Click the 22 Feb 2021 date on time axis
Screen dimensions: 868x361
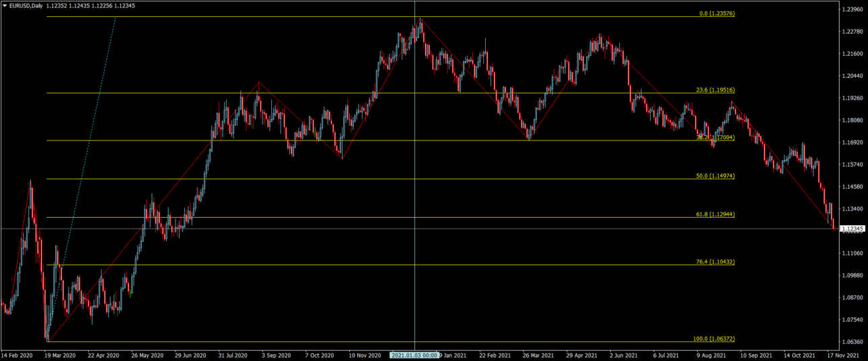[x=494, y=355]
